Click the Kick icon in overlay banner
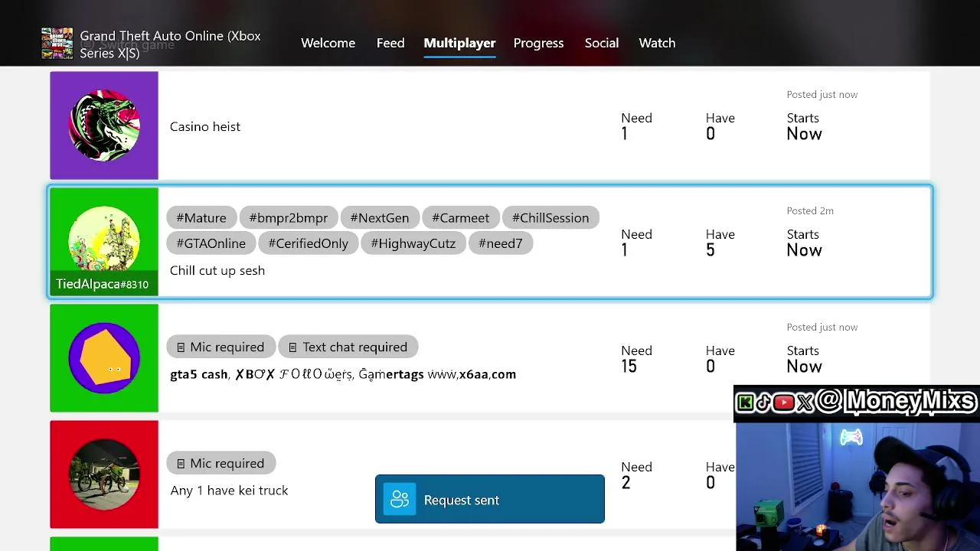The image size is (980, 551). 745,403
